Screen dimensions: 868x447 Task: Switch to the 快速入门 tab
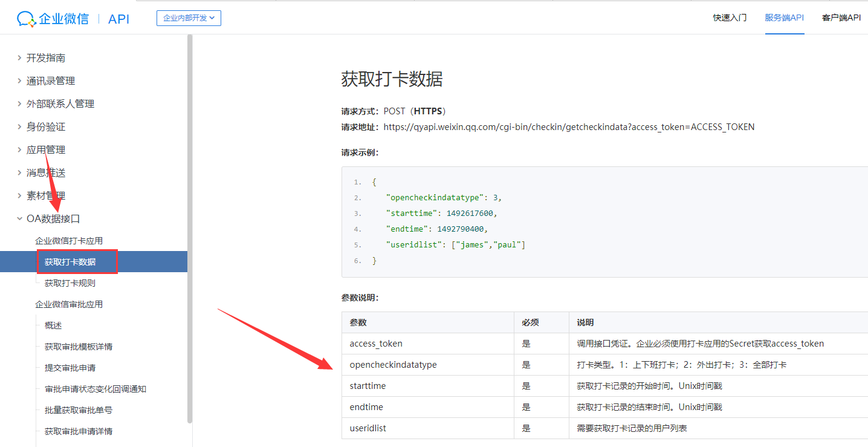pos(730,18)
